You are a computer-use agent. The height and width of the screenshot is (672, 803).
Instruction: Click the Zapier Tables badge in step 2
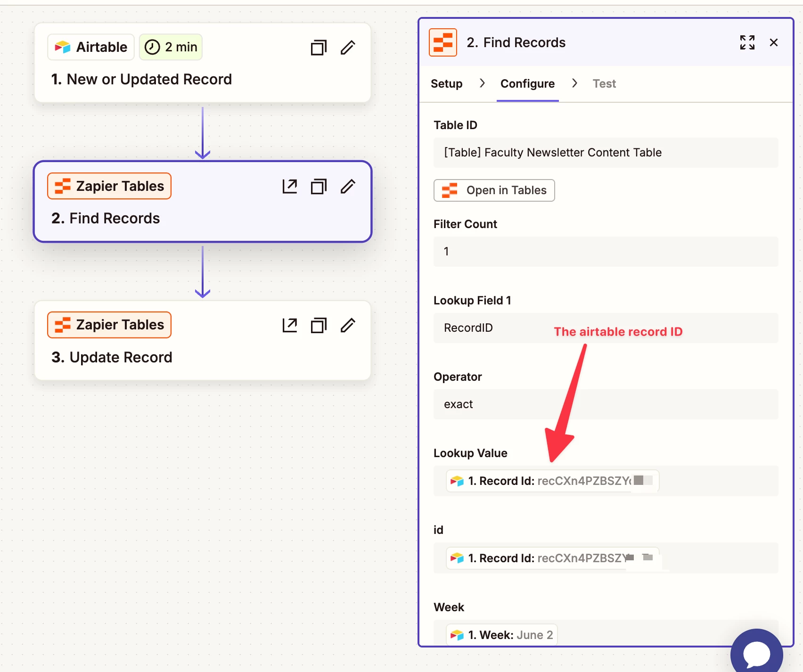[x=109, y=186]
